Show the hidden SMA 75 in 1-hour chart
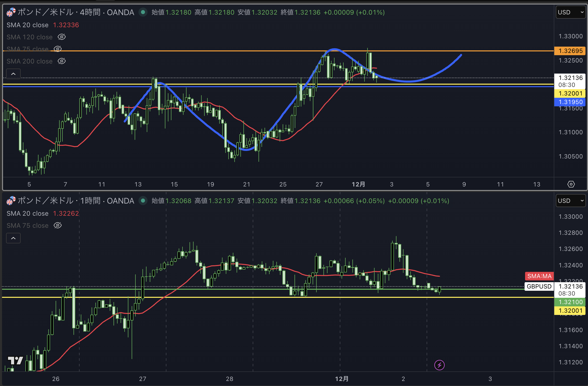 [58, 226]
